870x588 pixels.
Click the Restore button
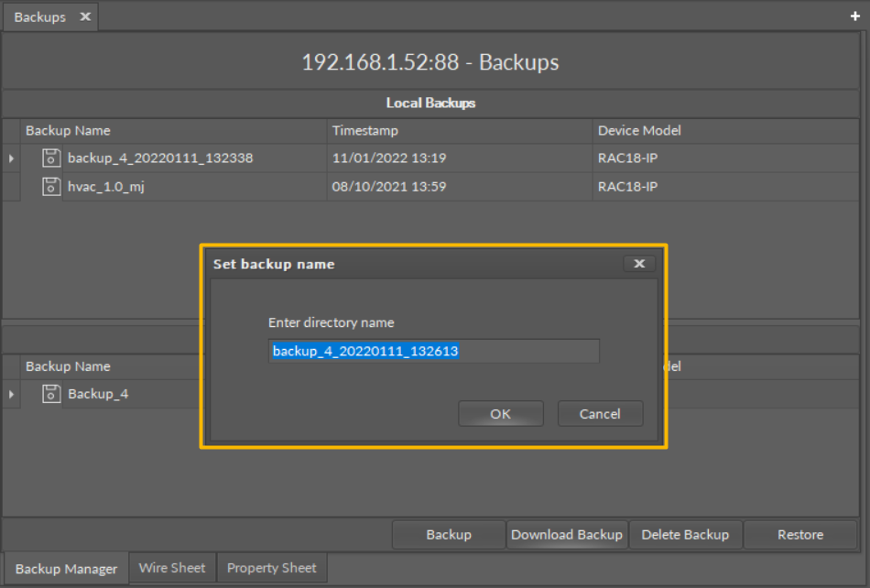point(799,534)
